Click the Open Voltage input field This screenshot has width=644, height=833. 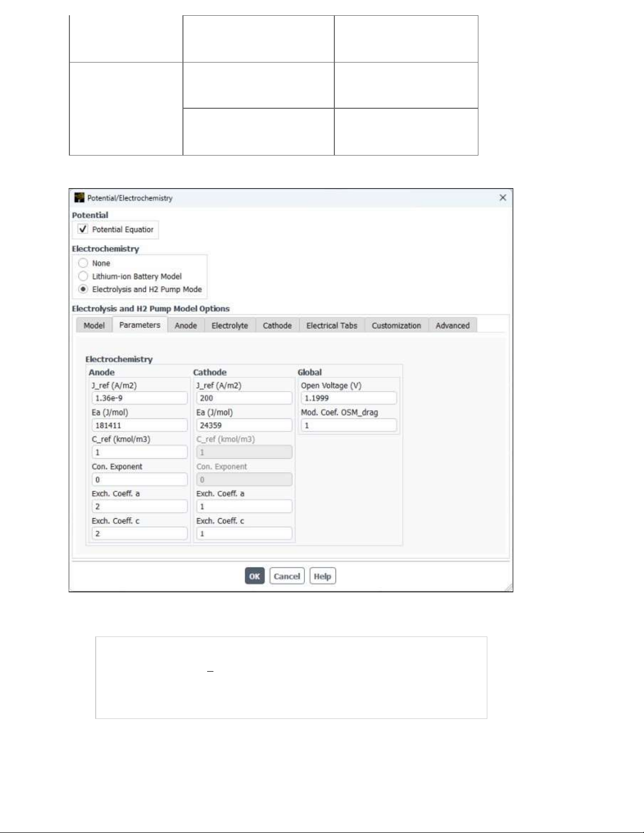tap(349, 398)
